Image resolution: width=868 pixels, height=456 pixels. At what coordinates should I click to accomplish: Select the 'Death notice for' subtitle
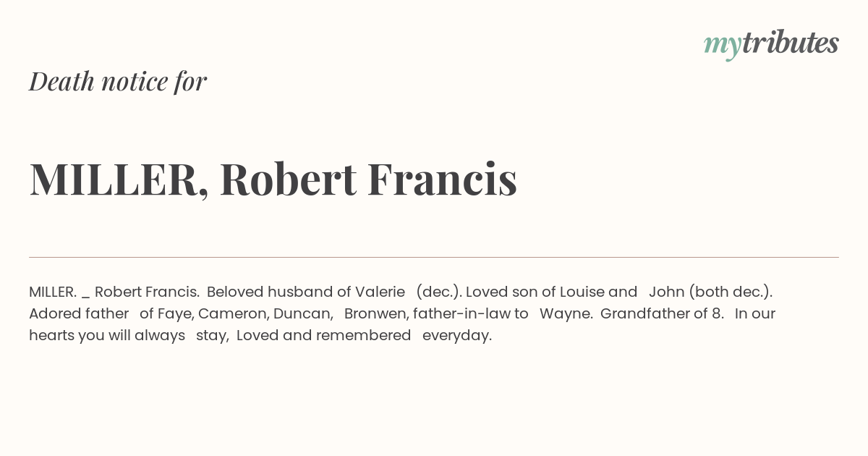[118, 81]
